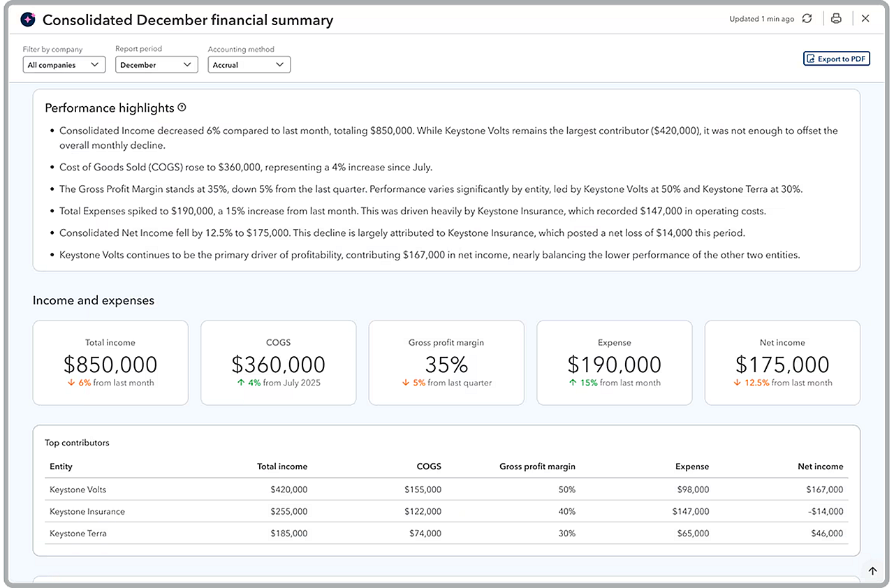This screenshot has height=588, width=894.
Task: Click the 12.5% from last month indicator
Action: click(x=782, y=383)
